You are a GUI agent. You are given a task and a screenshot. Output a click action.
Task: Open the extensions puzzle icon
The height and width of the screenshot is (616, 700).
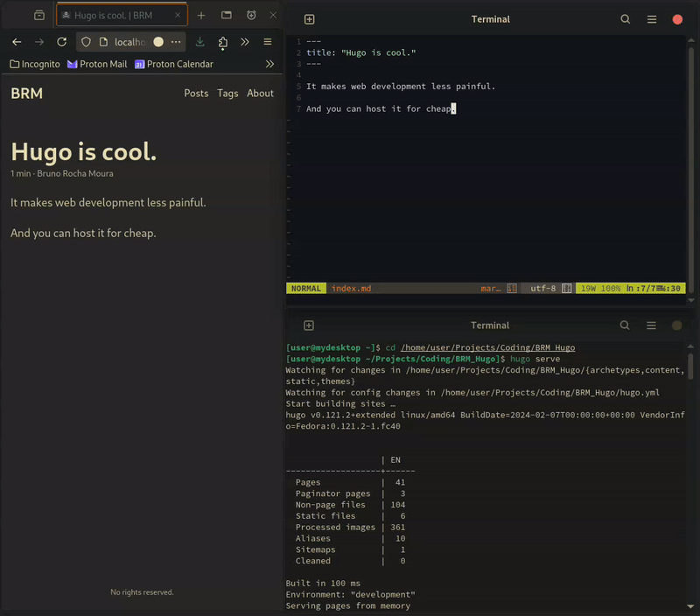click(x=223, y=42)
